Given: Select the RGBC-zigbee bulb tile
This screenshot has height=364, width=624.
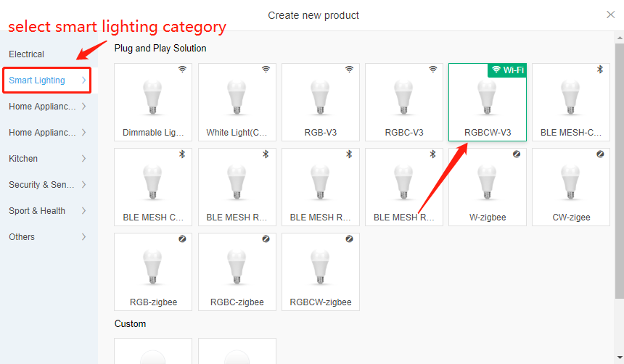Looking at the screenshot, I should coord(237,272).
